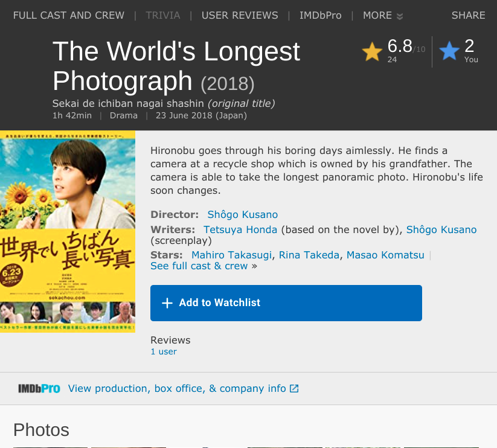Open Mahiro Takasugi's profile
Screen dimensions: 497x448
[x=231, y=255]
